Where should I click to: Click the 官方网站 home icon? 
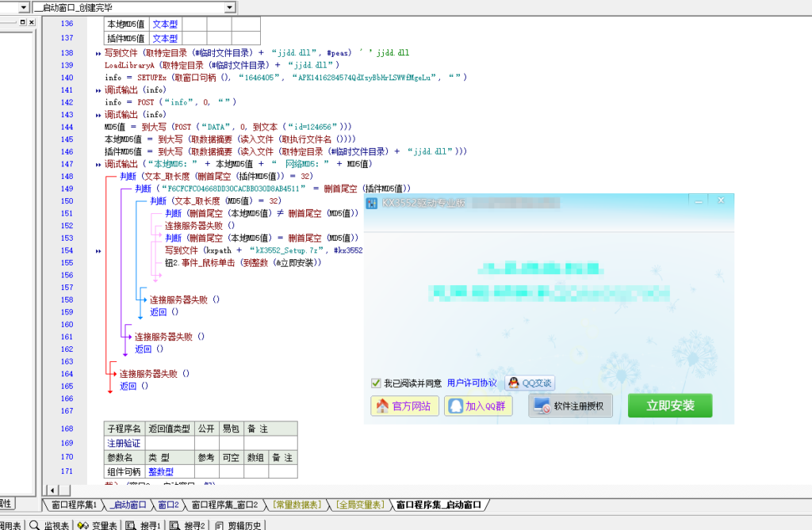click(x=381, y=407)
